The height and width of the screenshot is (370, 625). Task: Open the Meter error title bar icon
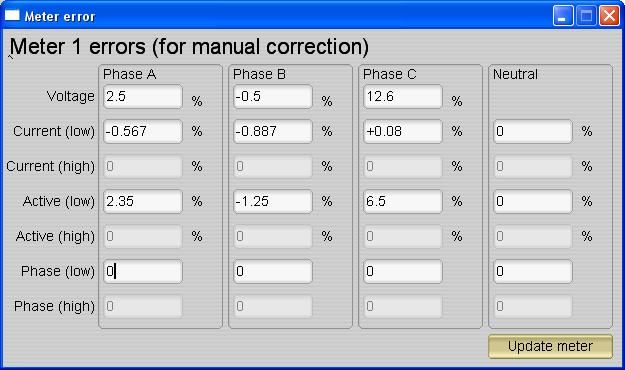point(12,16)
